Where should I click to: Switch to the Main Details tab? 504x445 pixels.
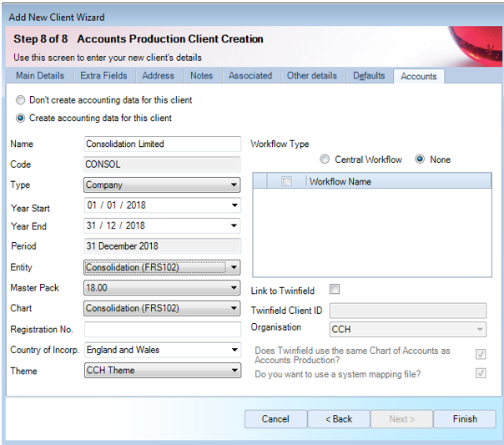(x=40, y=76)
